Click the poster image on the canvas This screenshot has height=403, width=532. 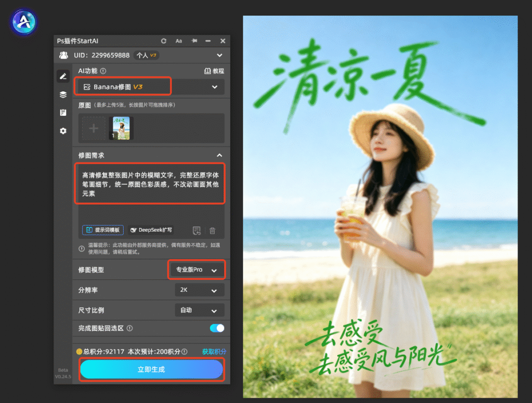coord(380,206)
